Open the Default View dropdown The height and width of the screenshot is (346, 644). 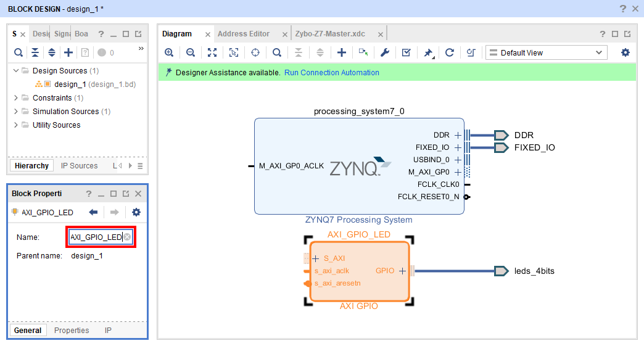pyautogui.click(x=547, y=52)
